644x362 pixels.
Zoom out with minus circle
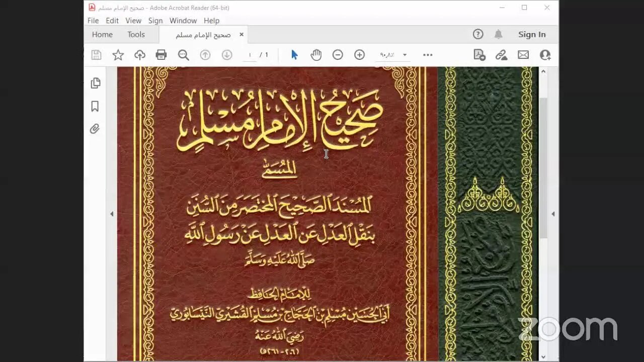[338, 55]
